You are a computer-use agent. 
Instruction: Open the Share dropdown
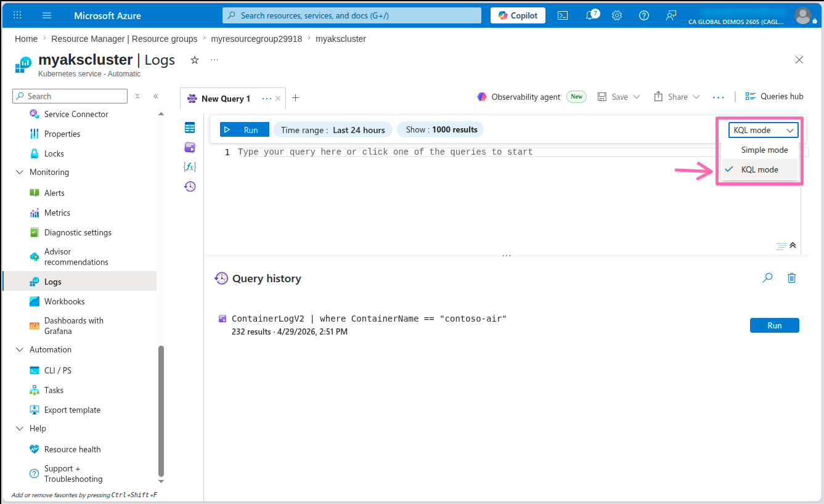point(677,97)
